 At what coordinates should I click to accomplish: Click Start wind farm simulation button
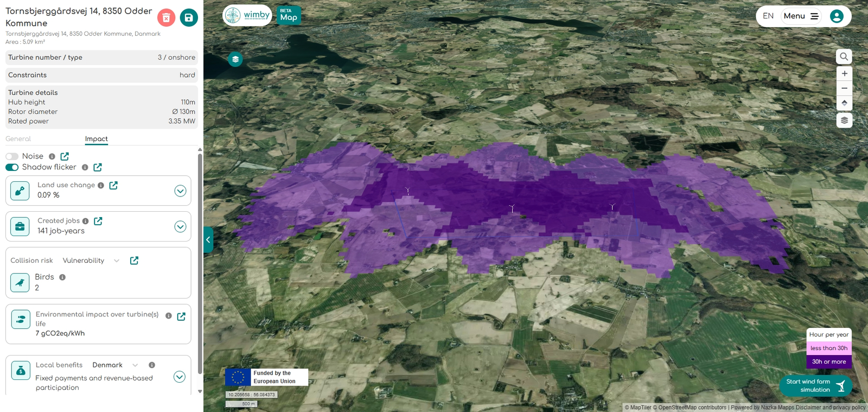(815, 385)
